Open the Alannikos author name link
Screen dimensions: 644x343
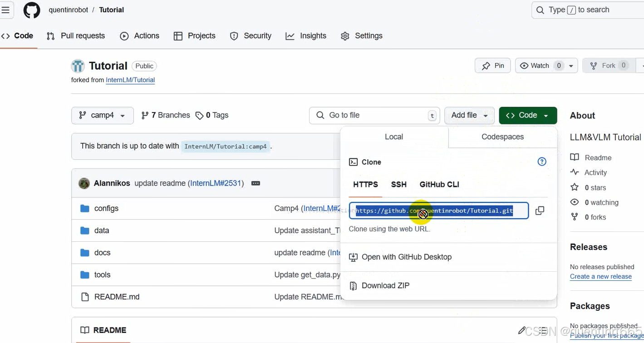tap(112, 183)
